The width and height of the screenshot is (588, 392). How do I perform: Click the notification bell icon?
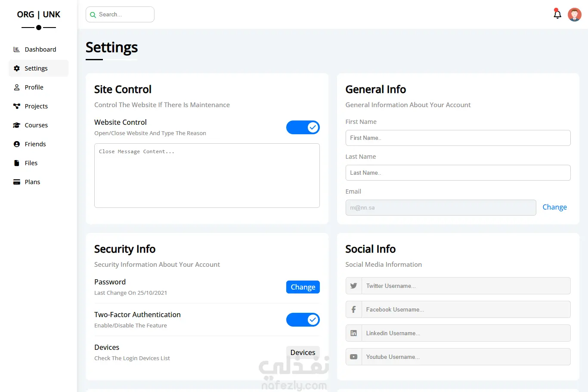tap(557, 14)
